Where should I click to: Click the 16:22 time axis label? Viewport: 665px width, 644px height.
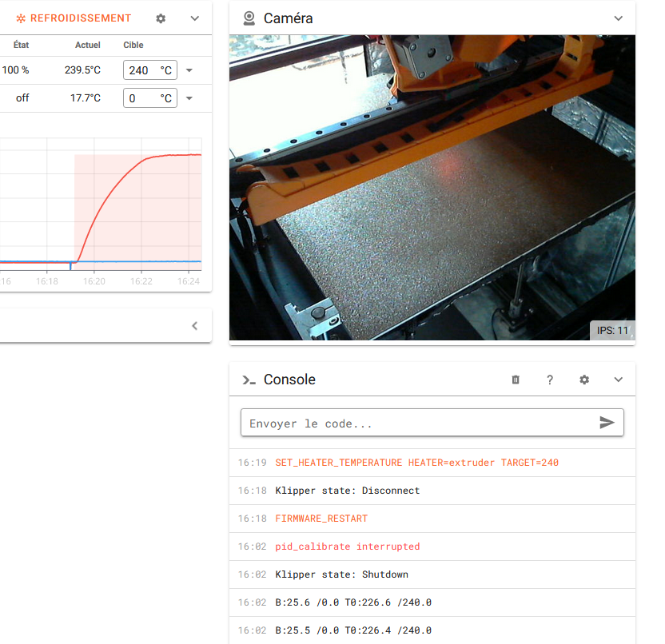coord(141,281)
